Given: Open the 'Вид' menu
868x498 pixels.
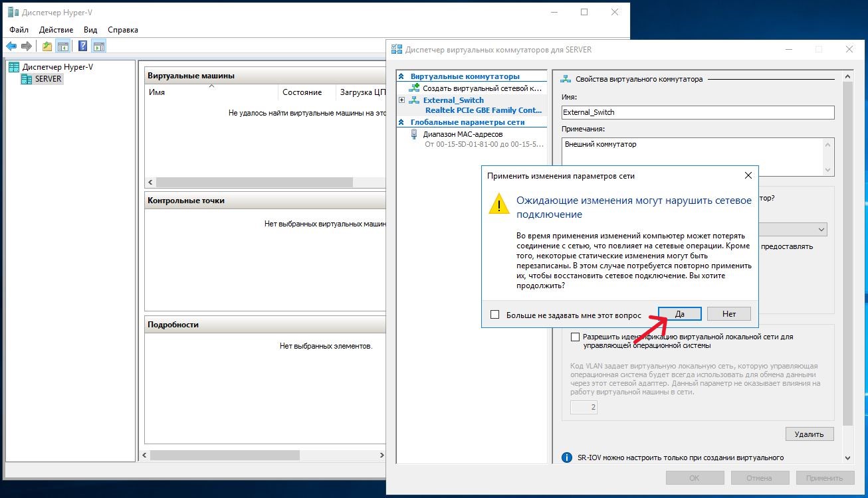Looking at the screenshot, I should [90, 30].
